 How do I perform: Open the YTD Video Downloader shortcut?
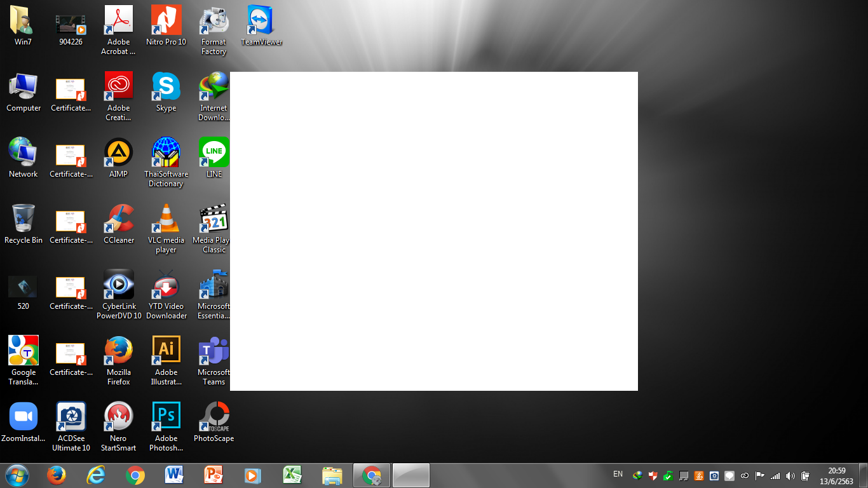(x=166, y=294)
